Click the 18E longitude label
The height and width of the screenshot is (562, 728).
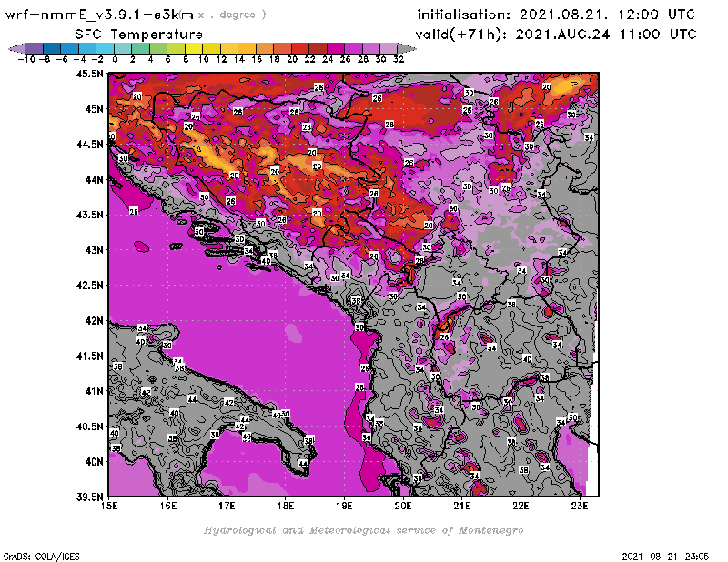286,506
